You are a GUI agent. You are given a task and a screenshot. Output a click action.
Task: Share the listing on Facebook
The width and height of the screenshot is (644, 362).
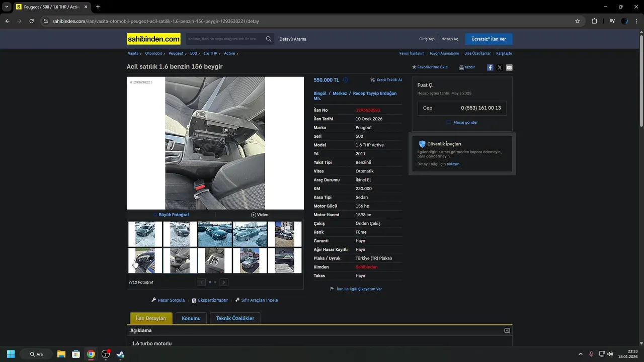click(x=490, y=67)
